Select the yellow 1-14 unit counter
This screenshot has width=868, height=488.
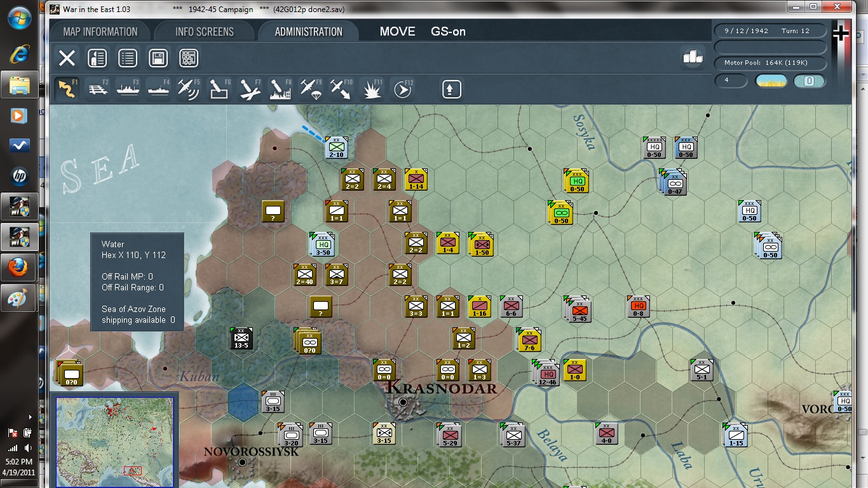click(x=416, y=179)
